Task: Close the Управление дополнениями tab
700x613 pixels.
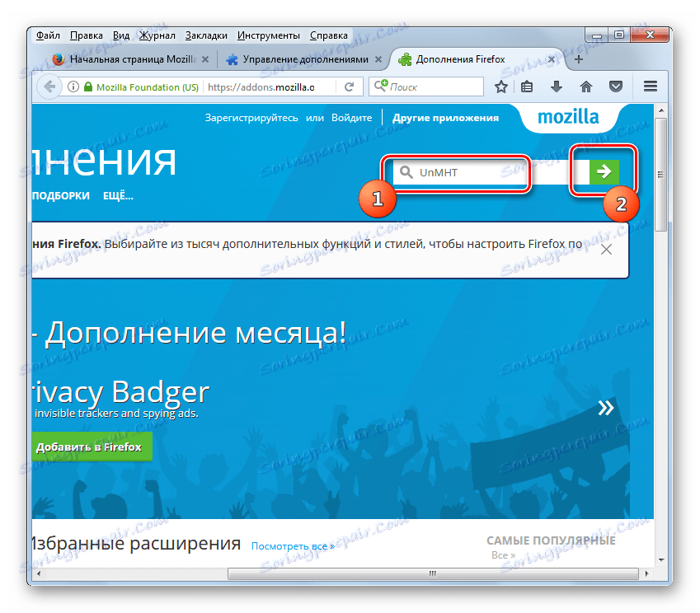Action: click(x=378, y=59)
